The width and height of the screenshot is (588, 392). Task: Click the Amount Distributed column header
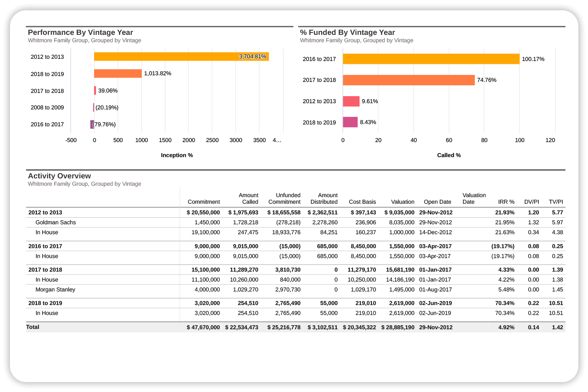pos(324,199)
